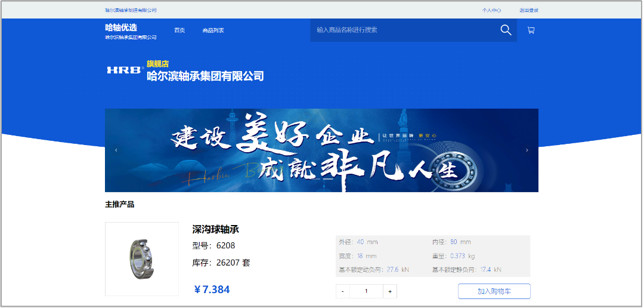Click product name 深沟球轴承
The width and height of the screenshot is (644, 308).
click(216, 229)
